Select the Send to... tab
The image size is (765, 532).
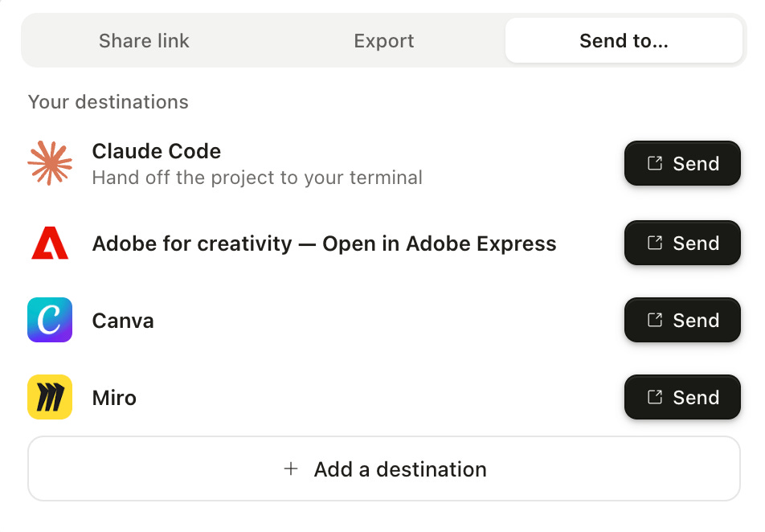click(x=624, y=40)
